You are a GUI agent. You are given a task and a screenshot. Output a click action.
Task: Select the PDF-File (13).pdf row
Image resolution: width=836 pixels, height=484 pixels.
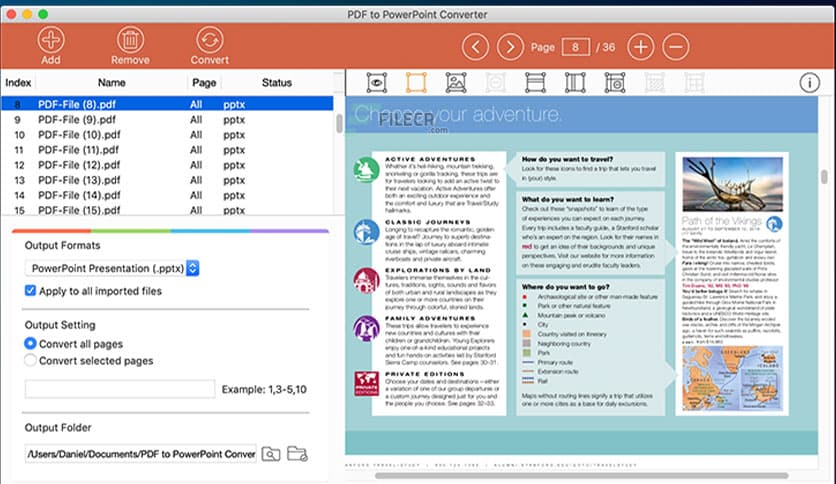167,180
